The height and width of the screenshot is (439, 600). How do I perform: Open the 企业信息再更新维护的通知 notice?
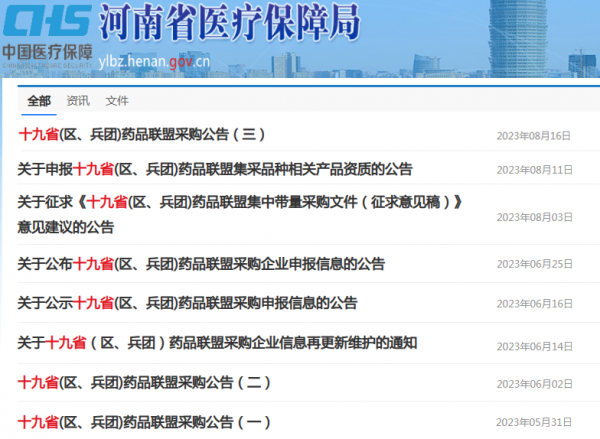(x=217, y=343)
